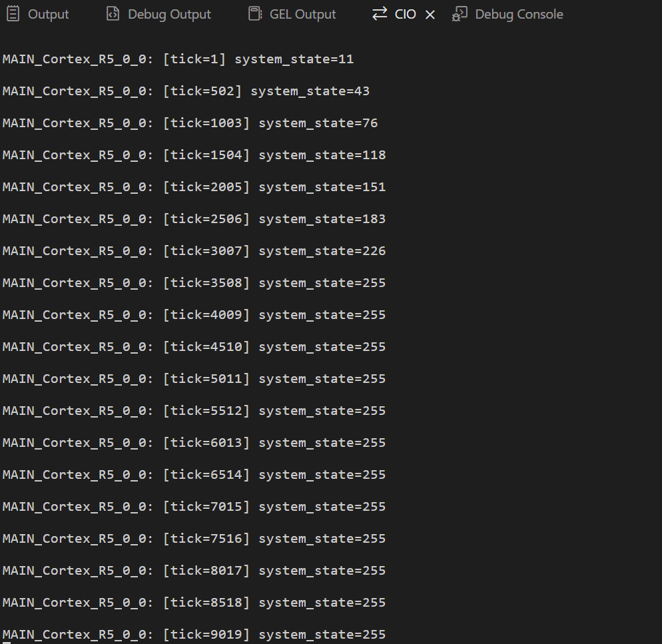Click the Output tab's document icon
662x644 pixels.
[x=13, y=14]
